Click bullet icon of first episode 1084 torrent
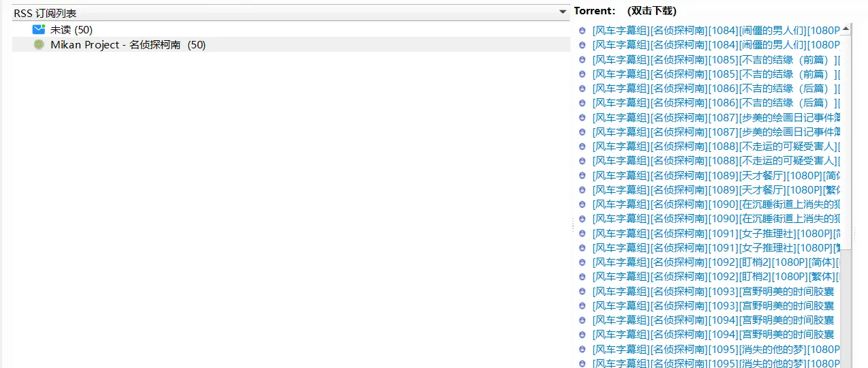Screen dimensions: 868x368 [x=582, y=30]
